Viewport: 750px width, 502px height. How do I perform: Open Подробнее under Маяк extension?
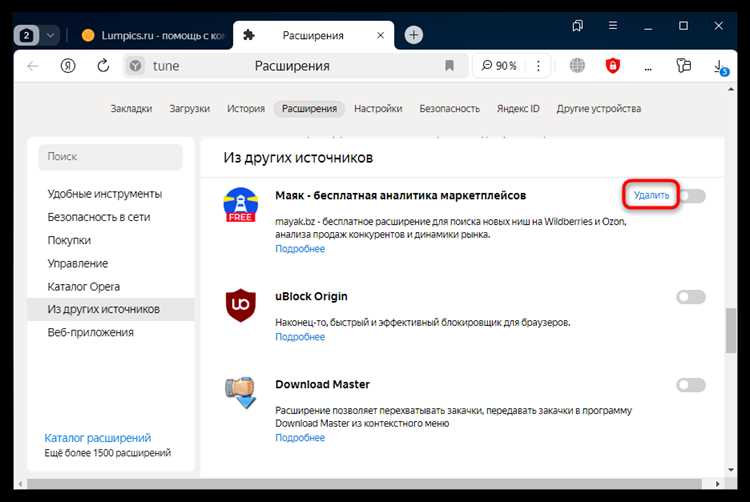(x=300, y=249)
